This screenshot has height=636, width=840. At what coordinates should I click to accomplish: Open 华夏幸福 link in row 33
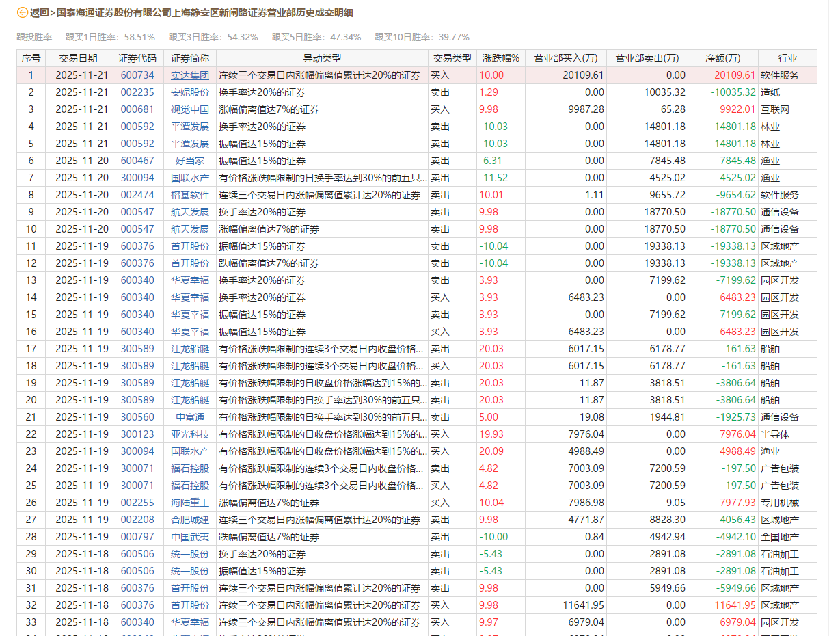pos(190,622)
